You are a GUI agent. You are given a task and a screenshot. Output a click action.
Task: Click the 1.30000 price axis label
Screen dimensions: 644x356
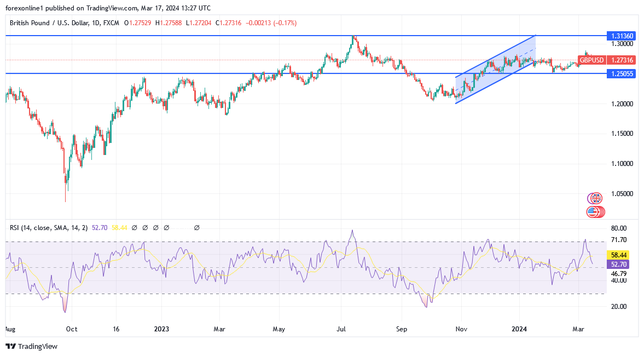[622, 44]
